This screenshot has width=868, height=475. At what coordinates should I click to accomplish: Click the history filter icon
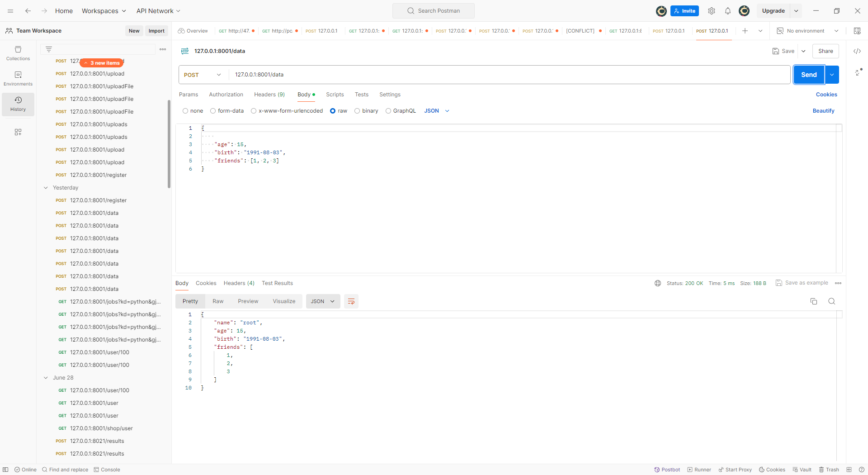pyautogui.click(x=49, y=49)
